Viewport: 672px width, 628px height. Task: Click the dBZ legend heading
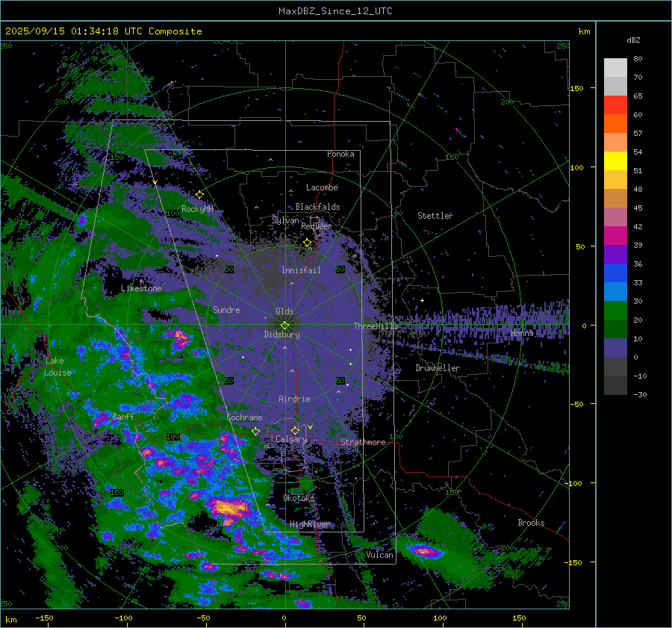(x=633, y=40)
